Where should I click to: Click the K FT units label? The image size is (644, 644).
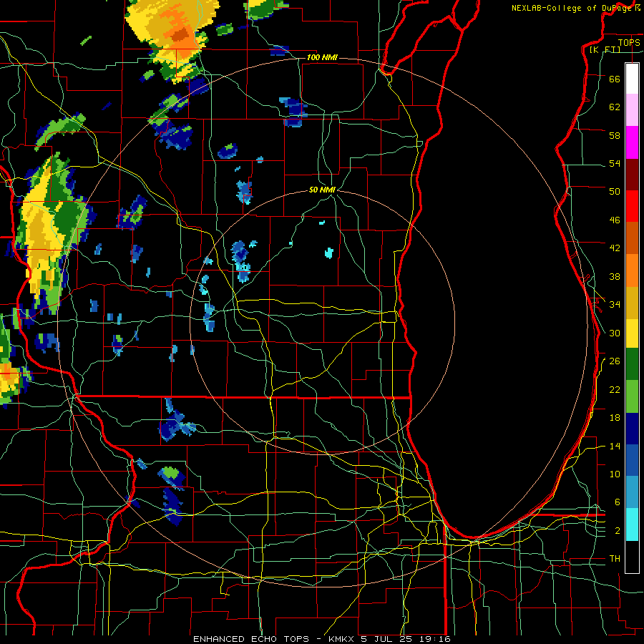click(605, 49)
